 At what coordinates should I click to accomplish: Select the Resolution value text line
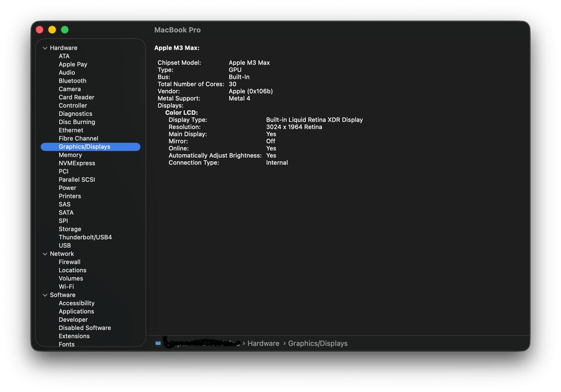tap(294, 127)
